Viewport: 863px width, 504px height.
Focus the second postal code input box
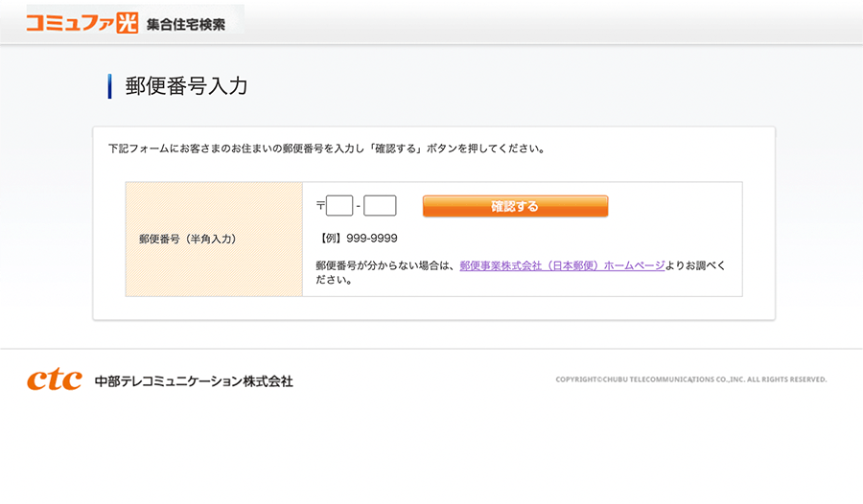pos(380,206)
